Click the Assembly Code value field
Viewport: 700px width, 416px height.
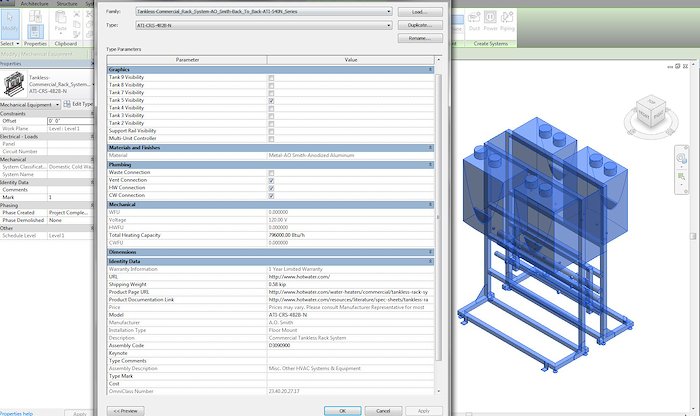350,345
